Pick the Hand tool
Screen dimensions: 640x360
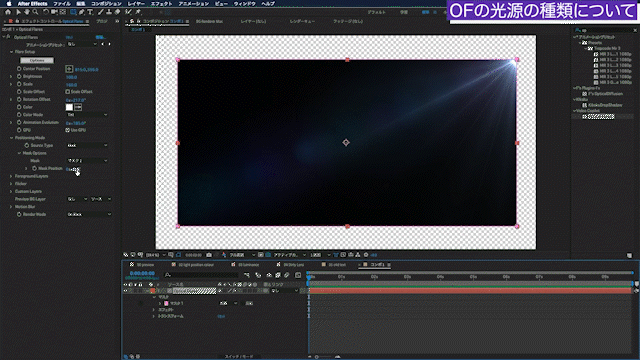tap(27, 12)
